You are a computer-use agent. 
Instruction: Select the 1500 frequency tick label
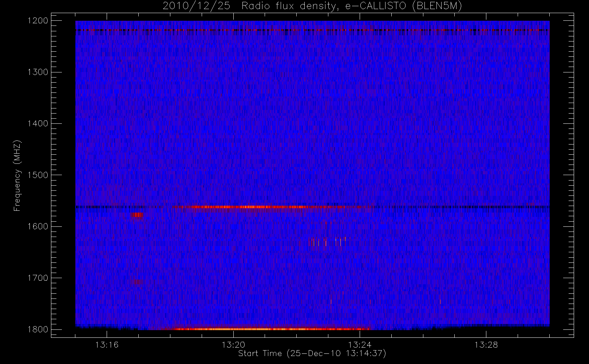pos(38,175)
